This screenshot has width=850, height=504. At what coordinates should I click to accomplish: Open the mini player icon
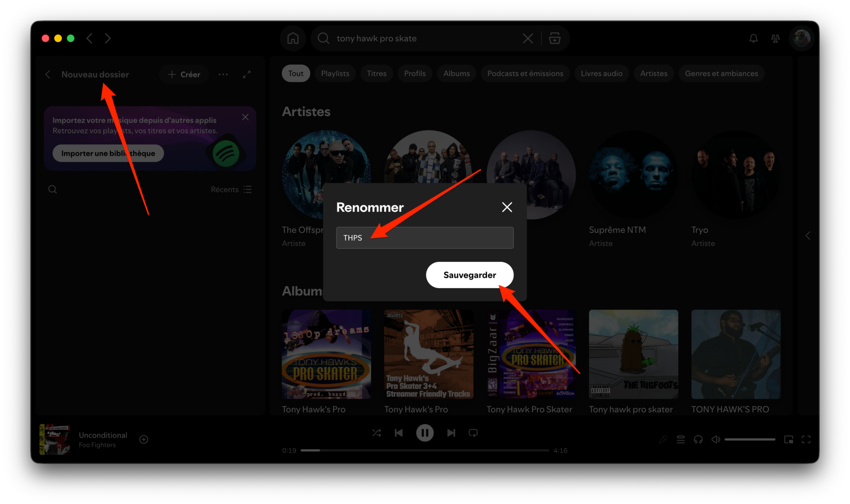click(788, 439)
